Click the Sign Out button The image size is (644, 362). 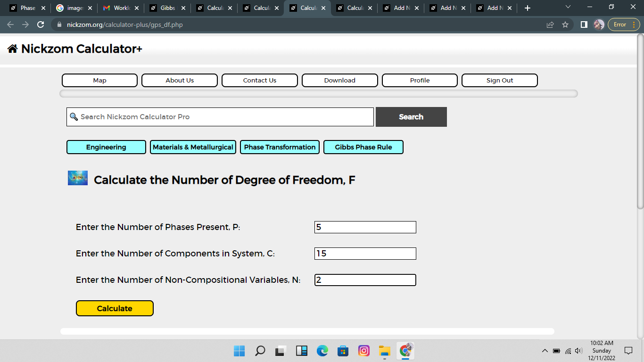[x=500, y=80]
